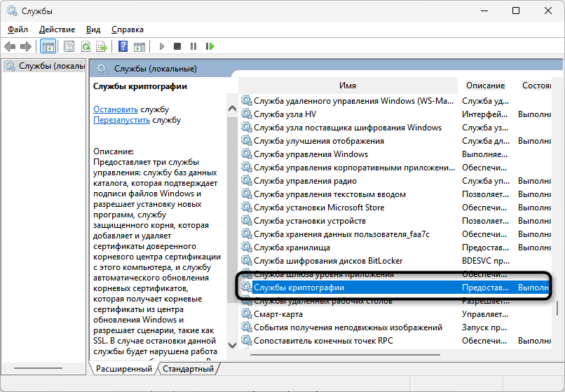Click gear icon of Служба управления радио
This screenshot has height=392, width=565.
(247, 181)
